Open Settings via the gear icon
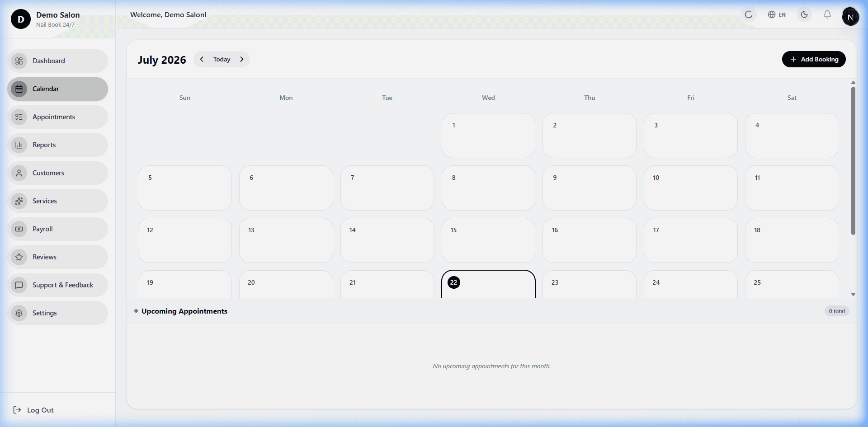 point(19,313)
